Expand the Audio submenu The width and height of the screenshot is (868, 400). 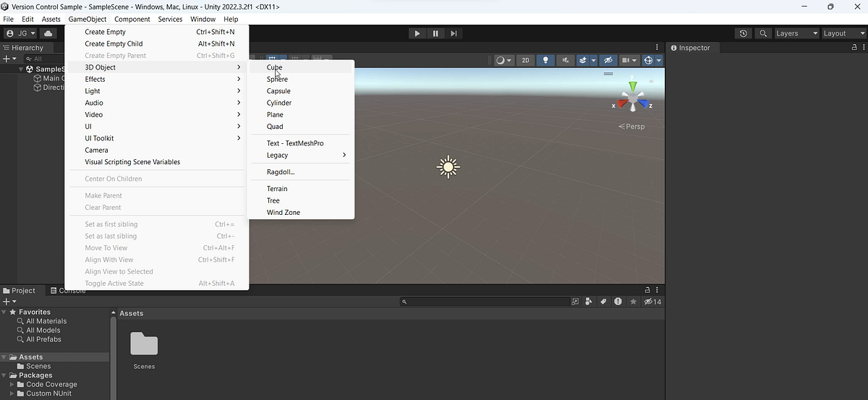(x=157, y=103)
